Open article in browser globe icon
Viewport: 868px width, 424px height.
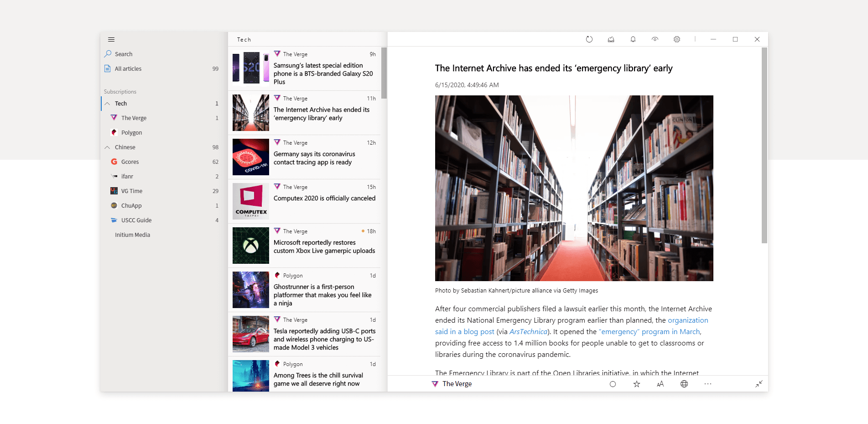[684, 384]
